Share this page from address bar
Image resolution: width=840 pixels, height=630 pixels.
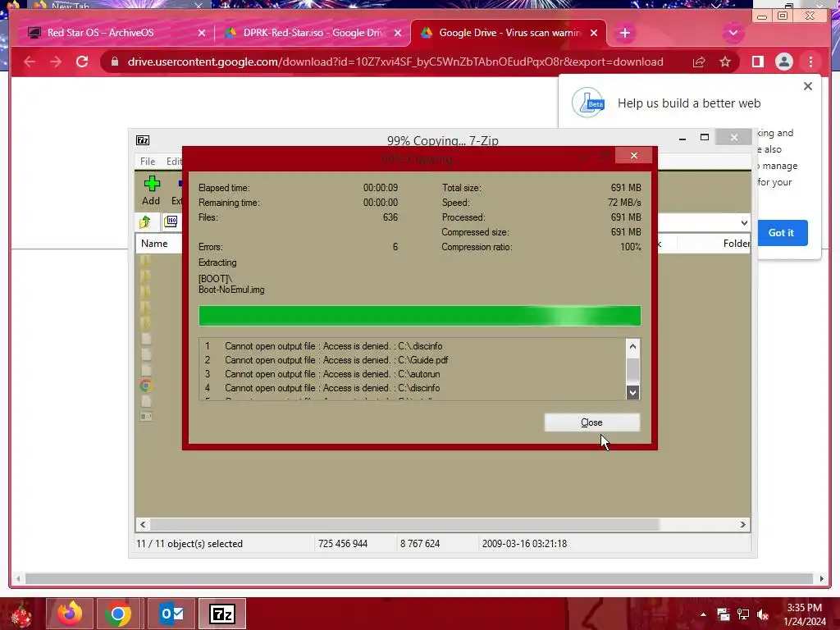[699, 62]
